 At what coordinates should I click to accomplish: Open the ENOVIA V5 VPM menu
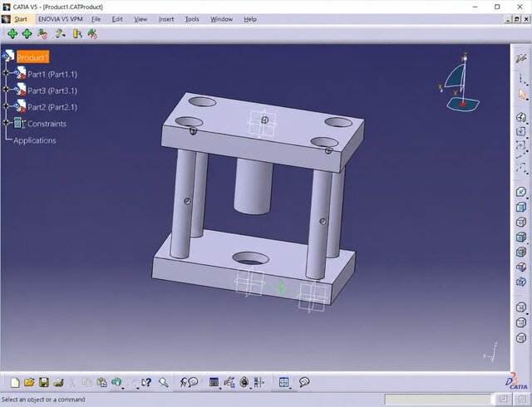pos(61,19)
